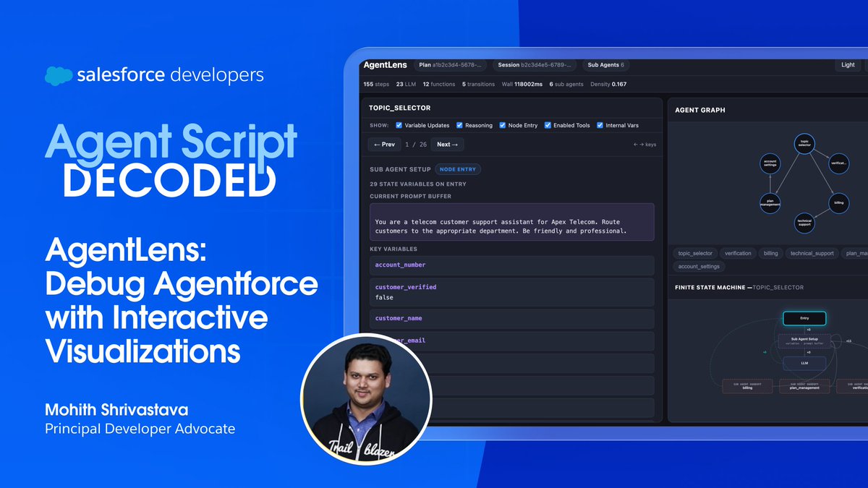
Task: Switch theme using the Light button
Action: click(x=848, y=65)
